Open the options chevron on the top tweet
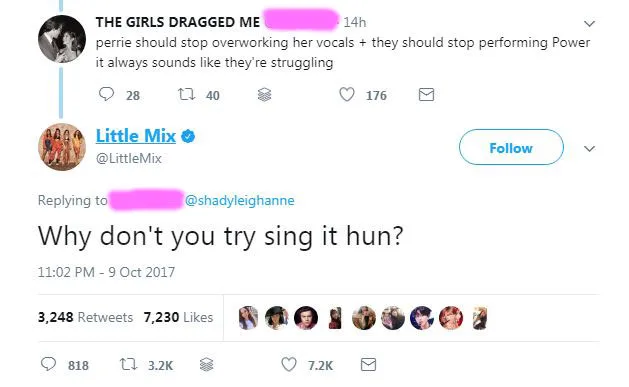This screenshot has height=387, width=629. click(589, 23)
